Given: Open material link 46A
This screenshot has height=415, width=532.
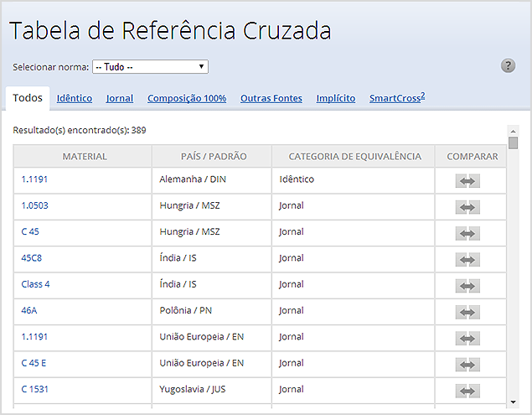Looking at the screenshot, I should (28, 310).
